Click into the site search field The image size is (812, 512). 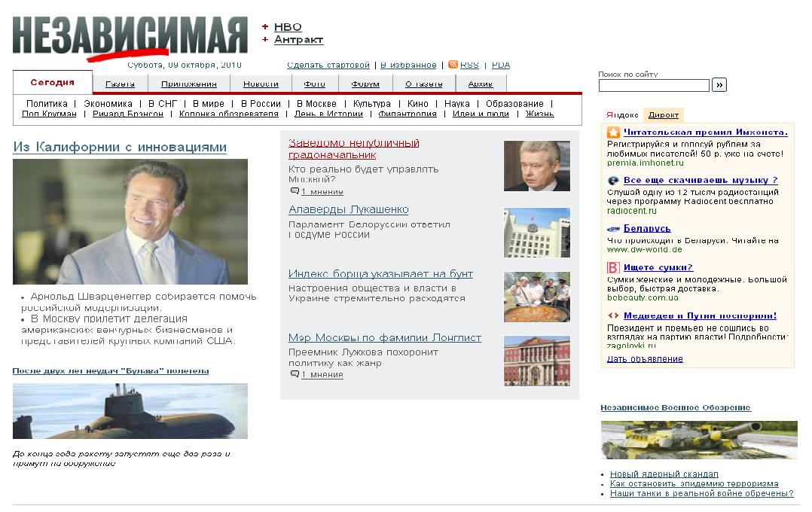pos(654,85)
